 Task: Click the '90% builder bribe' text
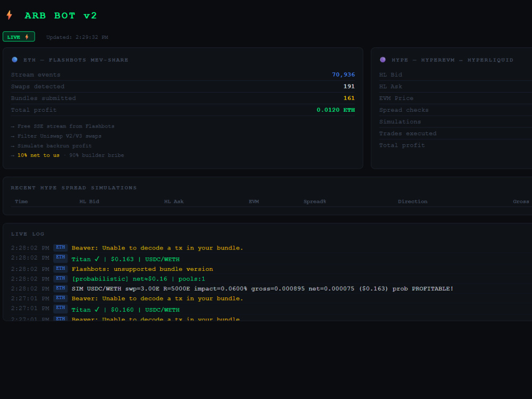(97, 155)
